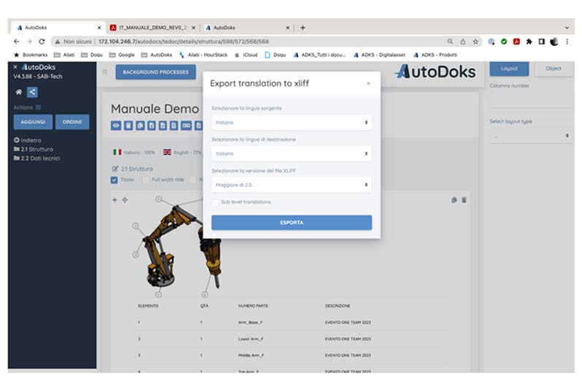This screenshot has width=582, height=392.
Task: Open the ADKS - Digitalasset bookmark
Action: click(379, 55)
